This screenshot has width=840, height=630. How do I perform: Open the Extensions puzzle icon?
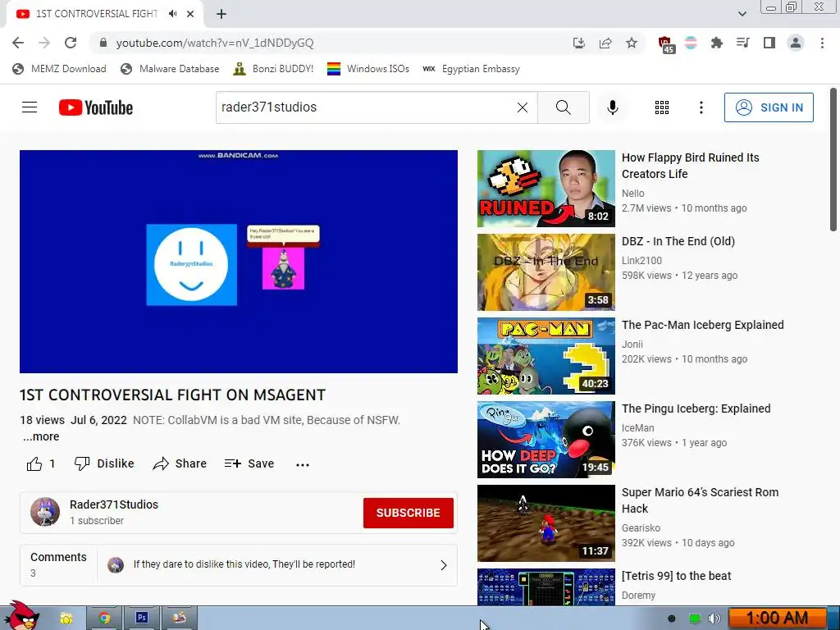tap(716, 43)
